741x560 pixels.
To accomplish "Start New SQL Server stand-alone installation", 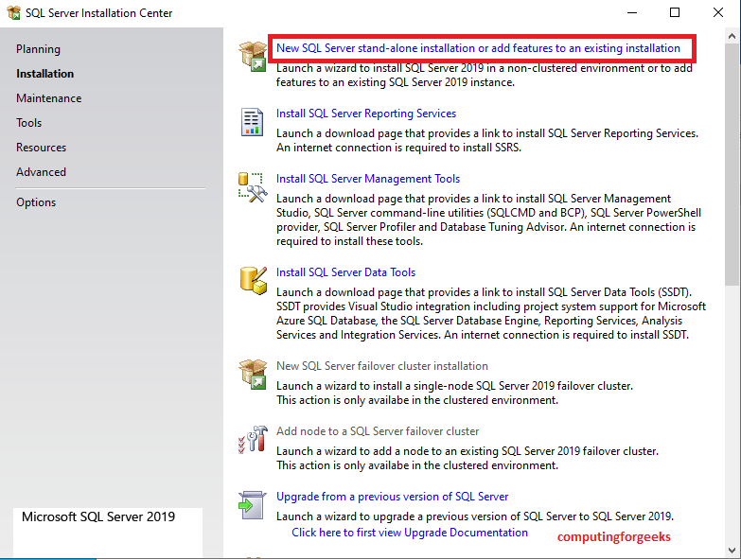I will 478,48.
